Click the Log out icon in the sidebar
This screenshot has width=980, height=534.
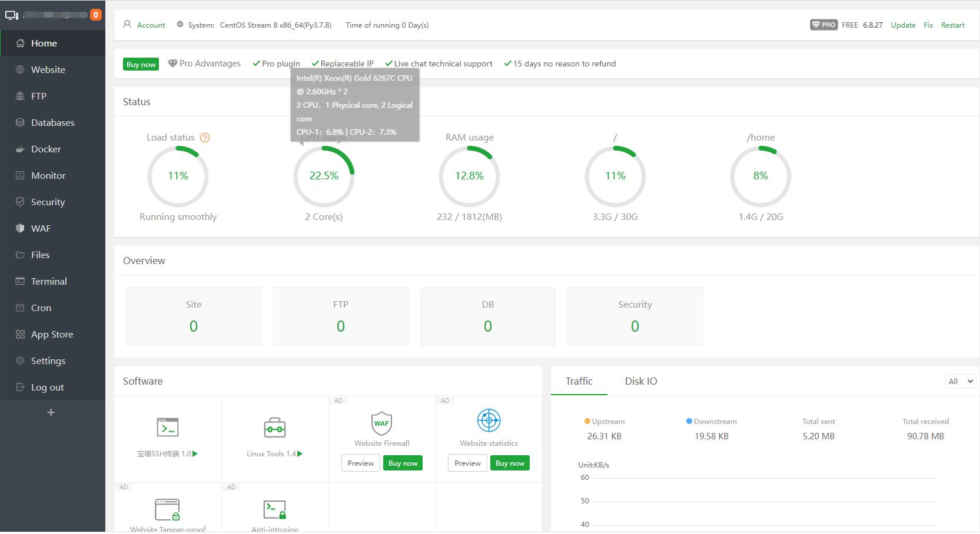tap(20, 387)
